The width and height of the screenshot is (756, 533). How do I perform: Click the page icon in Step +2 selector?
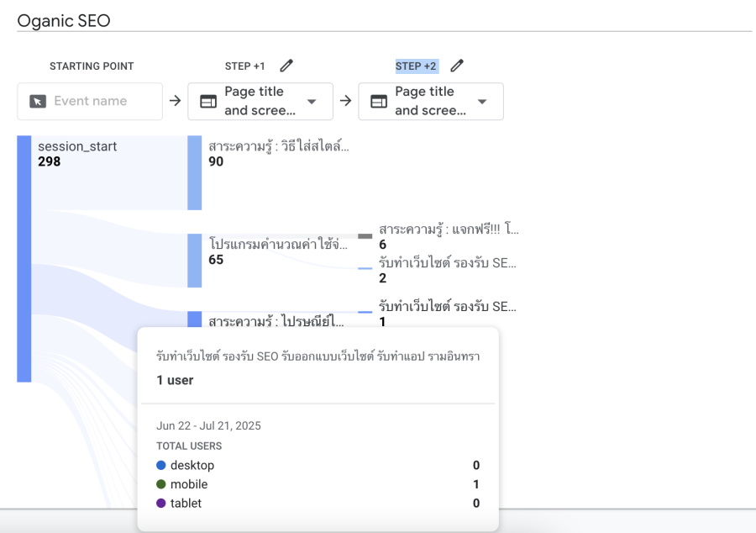(379, 101)
